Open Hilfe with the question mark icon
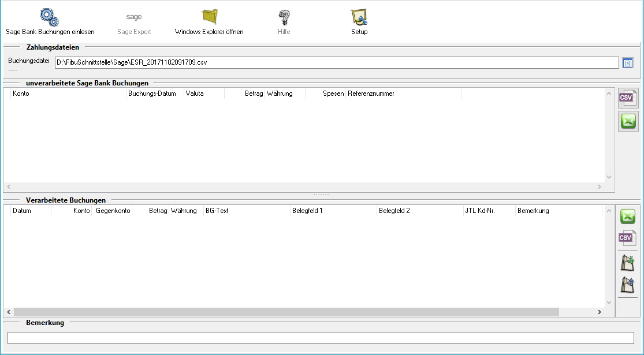Image resolution: width=644 pixels, height=355 pixels. [x=284, y=17]
